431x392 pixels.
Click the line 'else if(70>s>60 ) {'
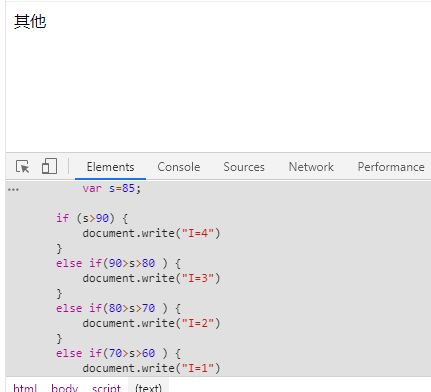tap(118, 353)
